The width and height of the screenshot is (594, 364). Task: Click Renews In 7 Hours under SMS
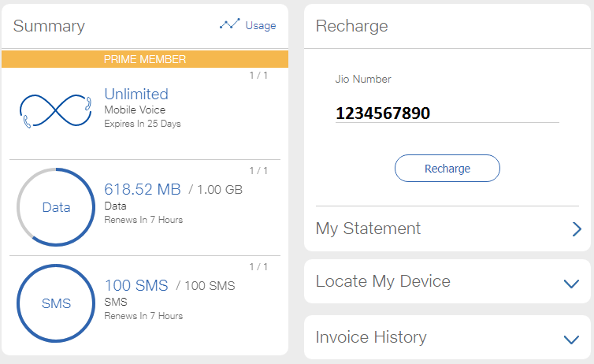143,316
